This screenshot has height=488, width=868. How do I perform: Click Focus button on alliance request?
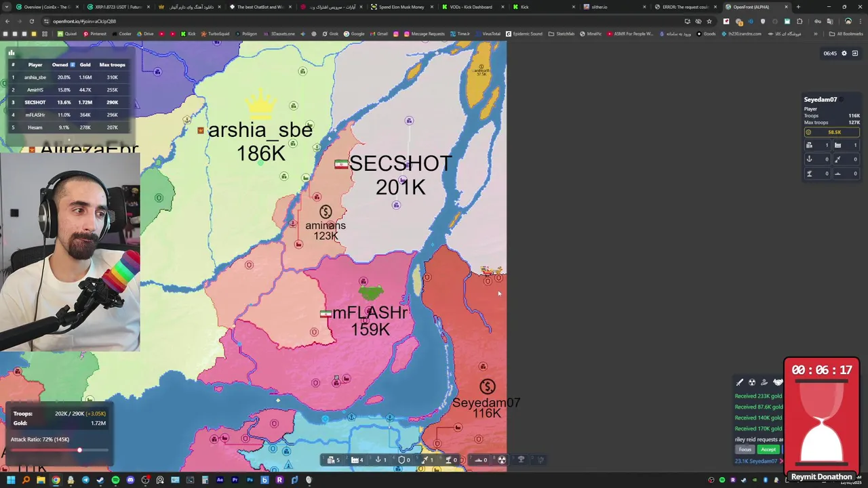(745, 449)
